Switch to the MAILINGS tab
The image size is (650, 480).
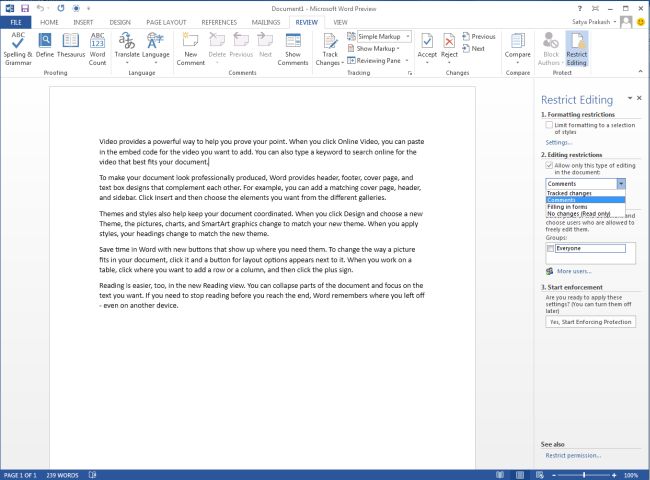click(x=266, y=22)
